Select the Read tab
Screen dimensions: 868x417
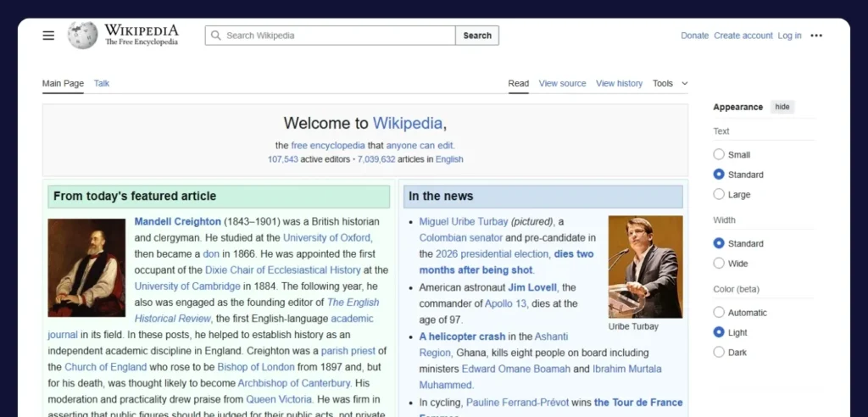click(519, 84)
